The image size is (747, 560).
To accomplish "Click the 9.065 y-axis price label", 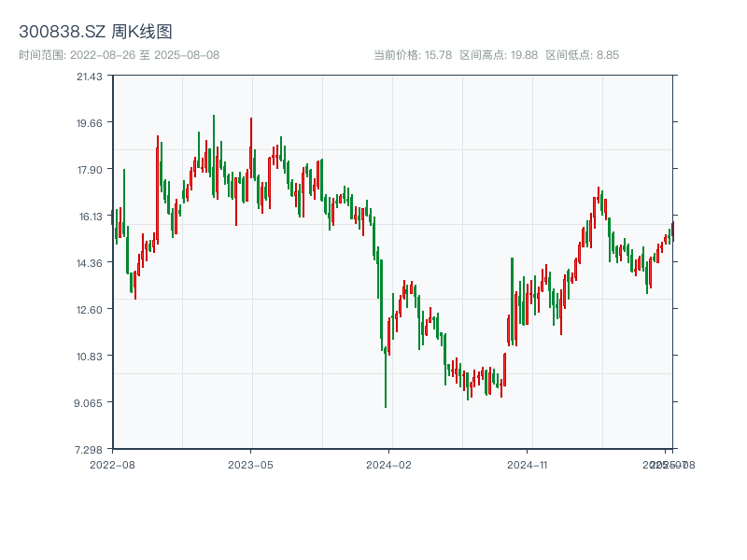I will (90, 402).
